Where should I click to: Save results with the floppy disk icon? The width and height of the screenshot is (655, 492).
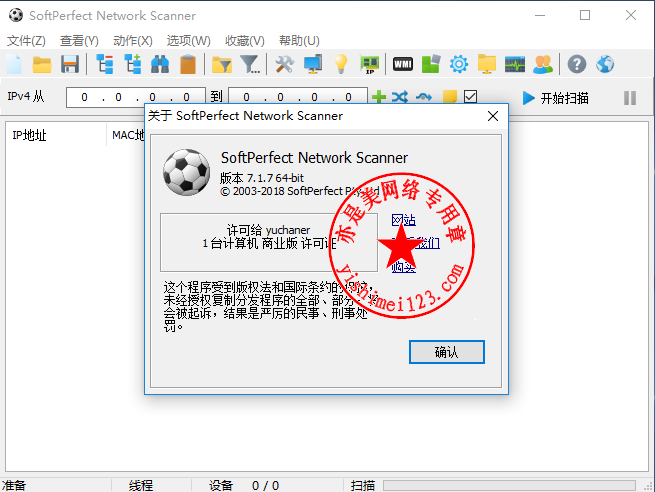(70, 64)
